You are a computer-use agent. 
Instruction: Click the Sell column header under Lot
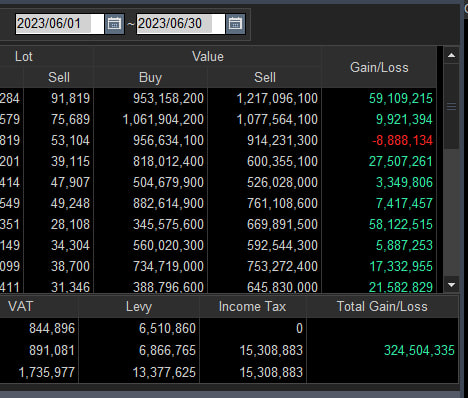point(59,77)
